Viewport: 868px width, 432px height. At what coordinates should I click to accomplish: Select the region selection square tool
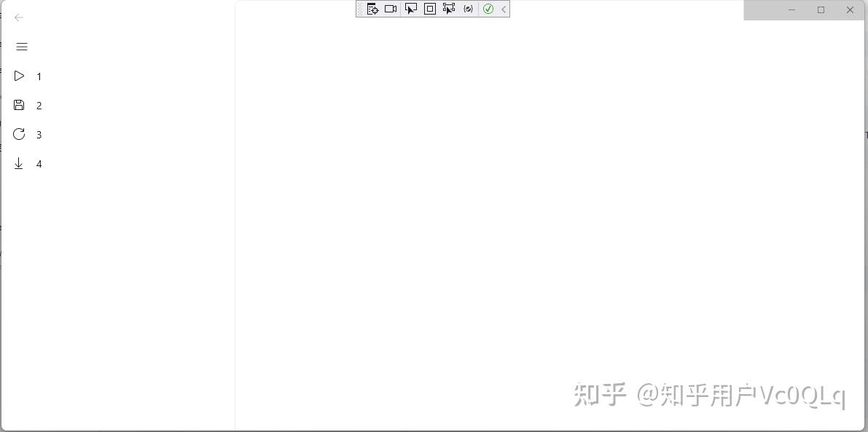(x=430, y=9)
